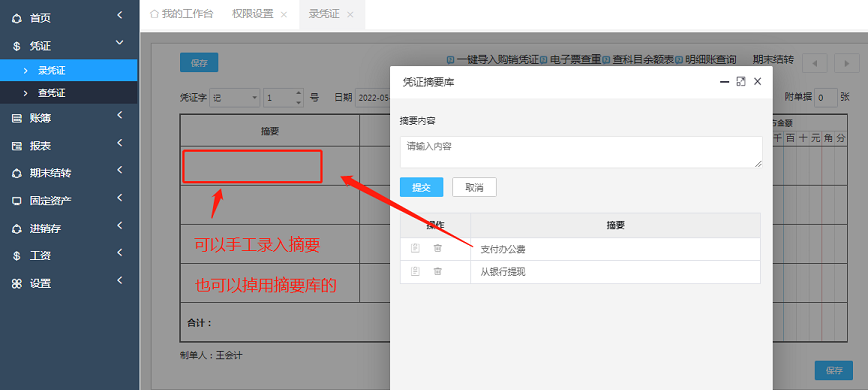Switch to 权限设置 tab
Screen dimensions: 868x390
(253, 14)
